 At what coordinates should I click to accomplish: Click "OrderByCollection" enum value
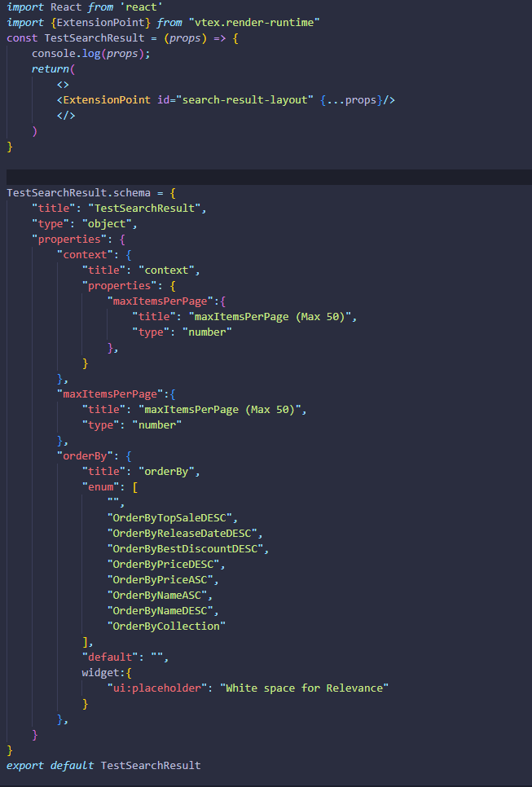coord(166,627)
